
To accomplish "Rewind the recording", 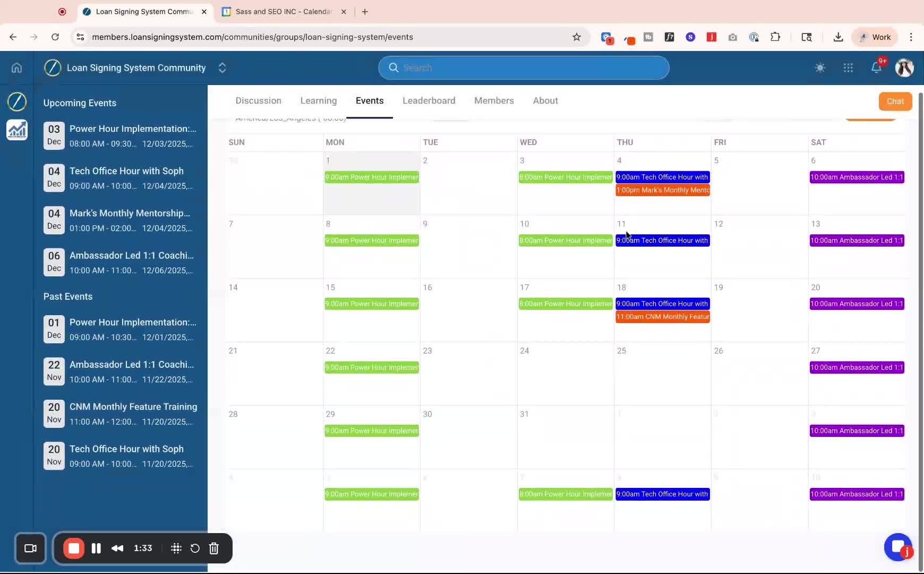I will (117, 548).
